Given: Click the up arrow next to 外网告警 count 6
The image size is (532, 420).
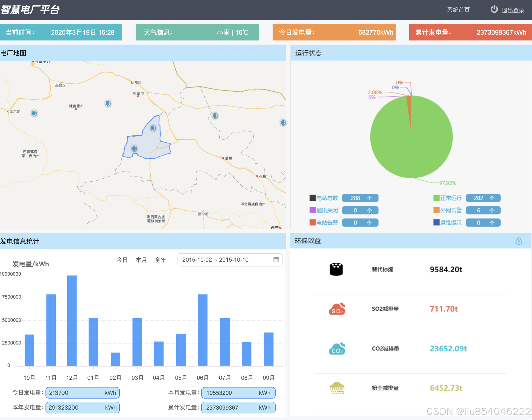Looking at the screenshot, I should point(492,210).
